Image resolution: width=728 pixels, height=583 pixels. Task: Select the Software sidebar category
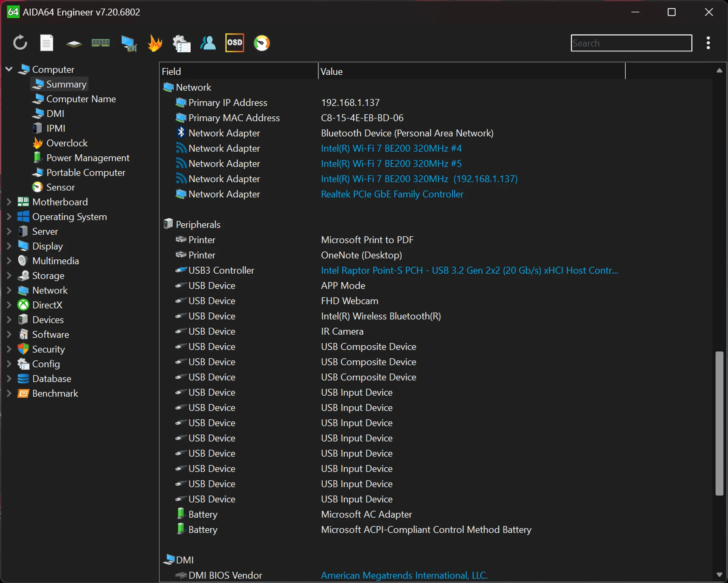[43, 334]
